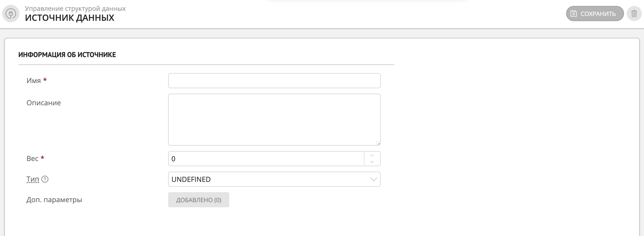644x236 pixels.
Task: Click the resize handle of Описание textarea
Action: 378,143
